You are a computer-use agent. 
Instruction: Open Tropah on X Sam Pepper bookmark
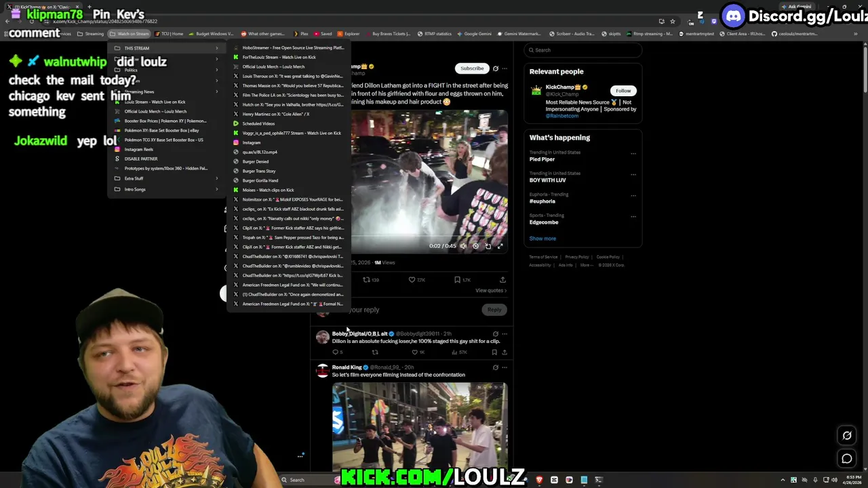point(288,237)
